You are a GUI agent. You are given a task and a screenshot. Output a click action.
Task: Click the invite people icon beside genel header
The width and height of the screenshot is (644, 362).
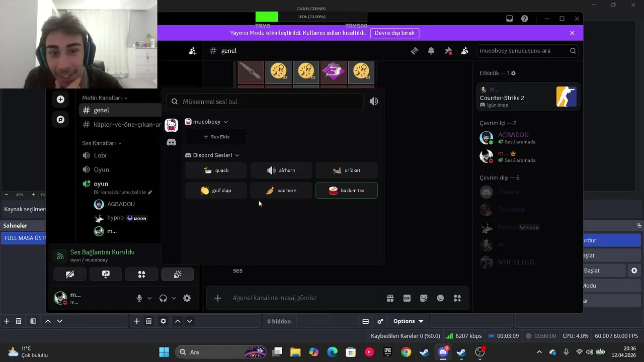pyautogui.click(x=193, y=51)
